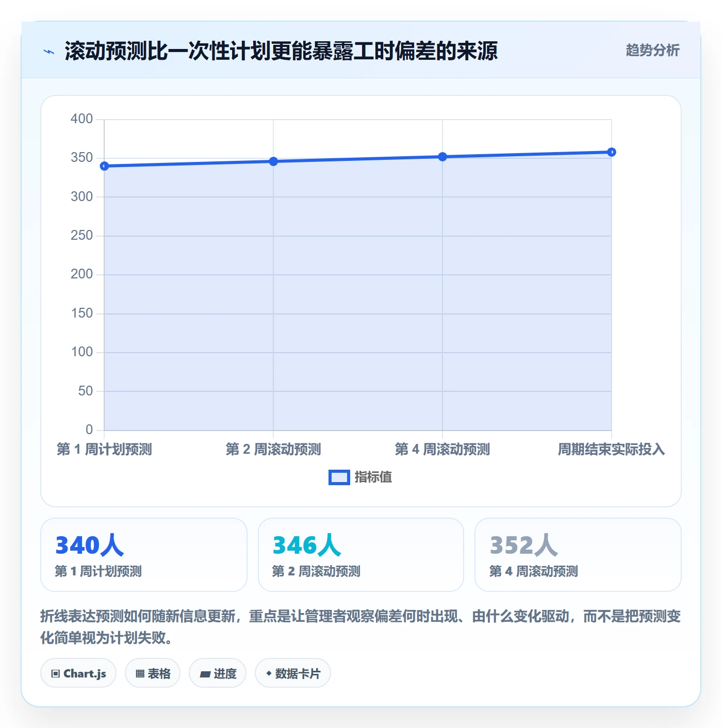The width and height of the screenshot is (722, 728).
Task: Open the 进度 tag
Action: point(218,673)
